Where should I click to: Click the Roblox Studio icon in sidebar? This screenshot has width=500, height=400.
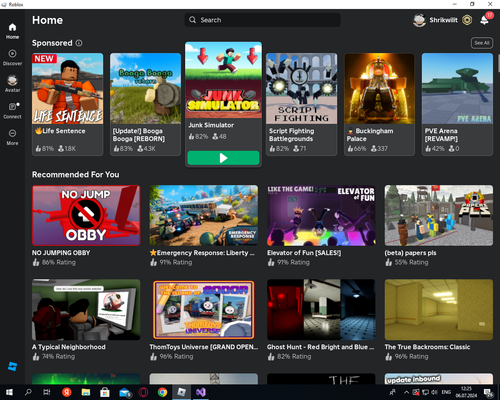(12, 366)
